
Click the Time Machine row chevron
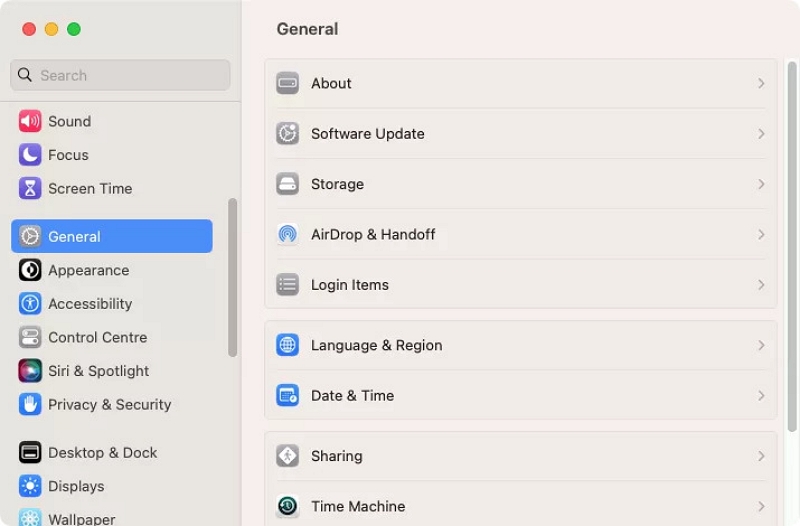[761, 506]
